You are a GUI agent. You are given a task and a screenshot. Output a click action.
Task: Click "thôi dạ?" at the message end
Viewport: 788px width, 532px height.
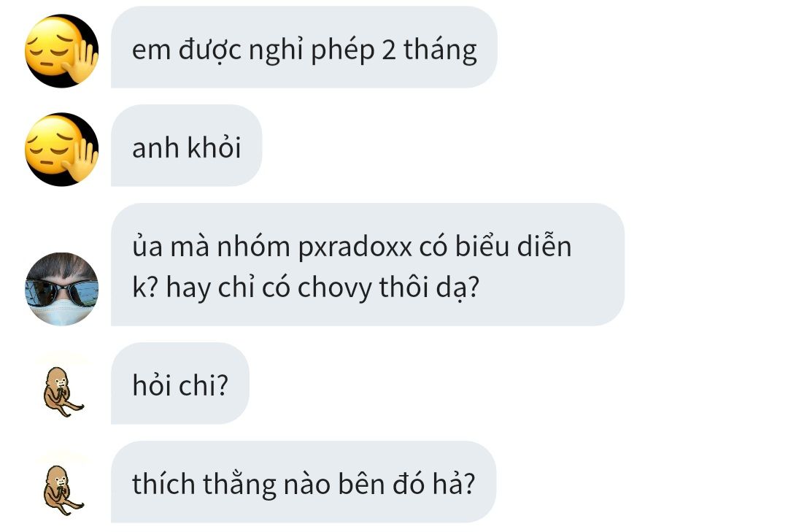(x=429, y=288)
